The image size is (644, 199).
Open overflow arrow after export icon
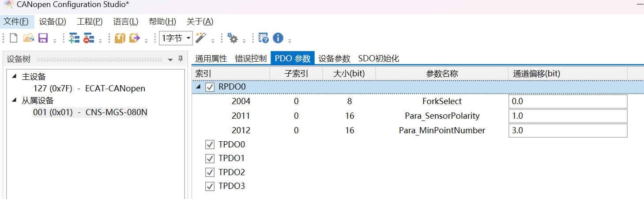pyautogui.click(x=146, y=41)
